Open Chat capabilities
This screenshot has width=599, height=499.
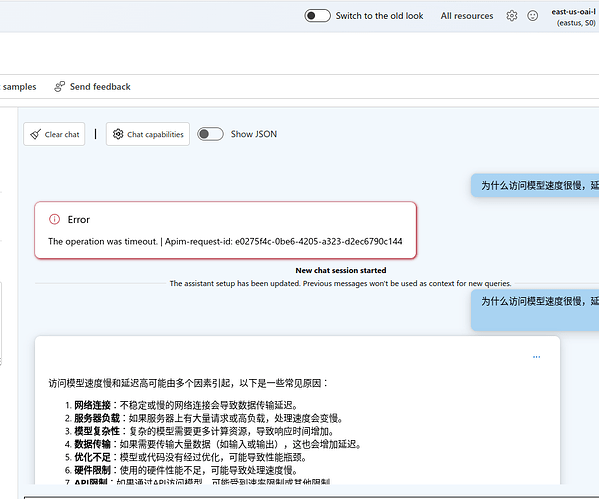click(148, 134)
